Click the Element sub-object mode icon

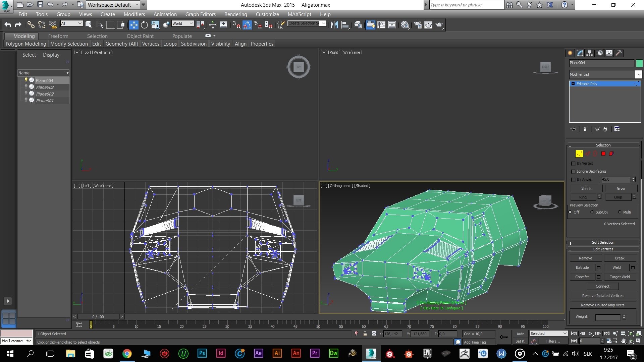[612, 154]
